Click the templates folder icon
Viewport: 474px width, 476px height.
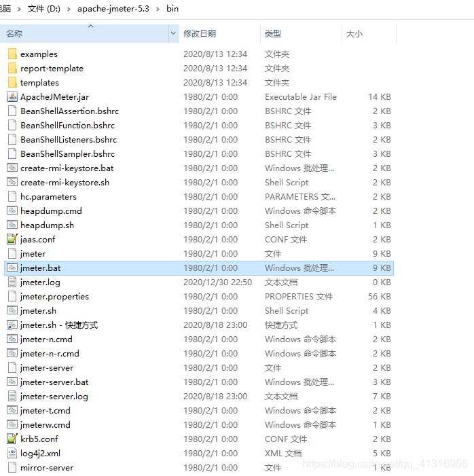(12, 83)
